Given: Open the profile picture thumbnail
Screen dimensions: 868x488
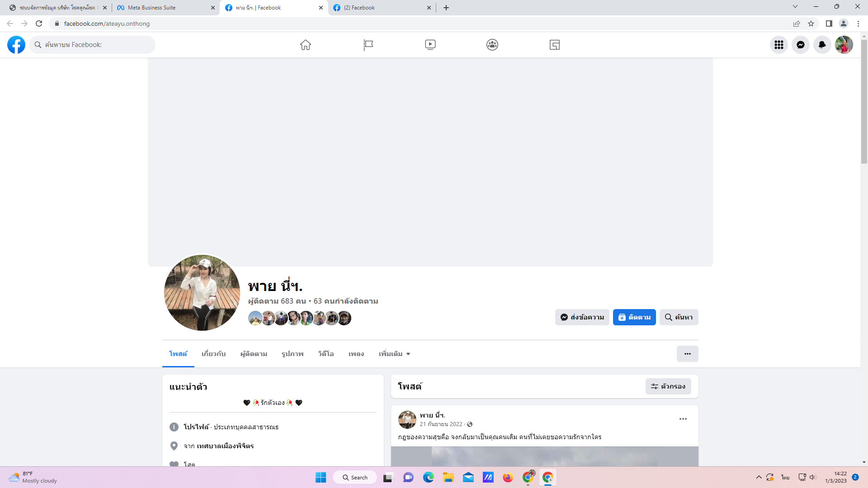Looking at the screenshot, I should click(202, 292).
